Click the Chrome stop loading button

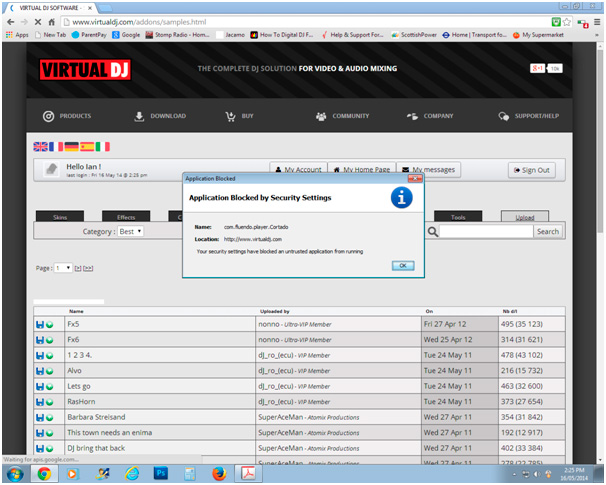37,22
